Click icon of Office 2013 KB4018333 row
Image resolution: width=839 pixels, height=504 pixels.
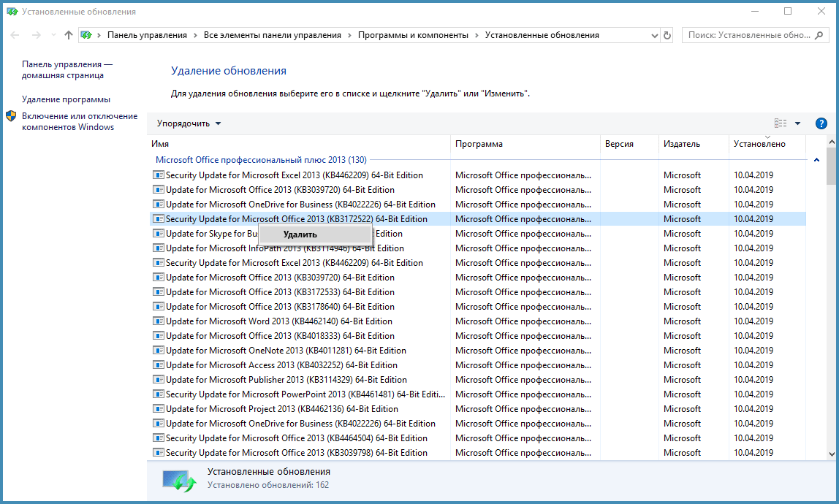(x=159, y=336)
